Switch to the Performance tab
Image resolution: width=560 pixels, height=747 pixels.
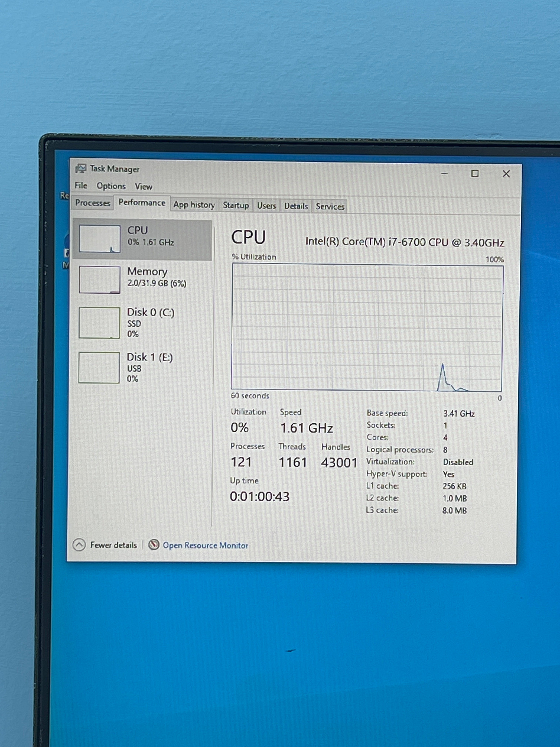[142, 203]
